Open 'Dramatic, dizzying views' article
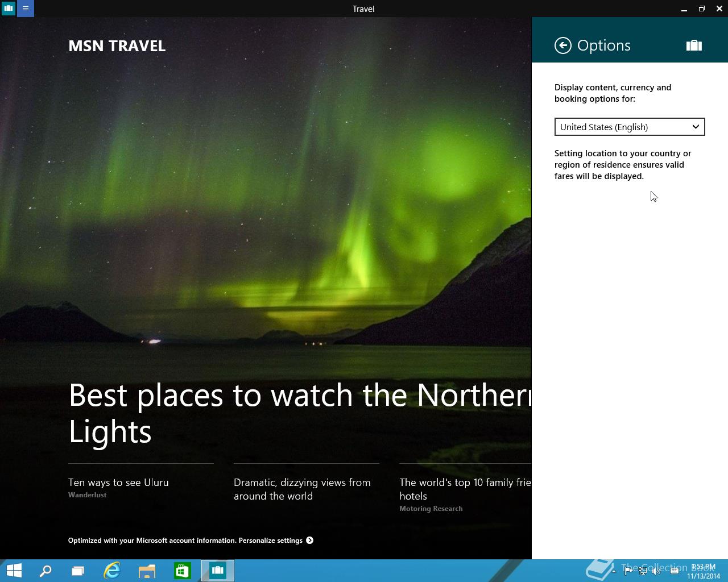Screen dimensions: 728x582 pos(302,489)
